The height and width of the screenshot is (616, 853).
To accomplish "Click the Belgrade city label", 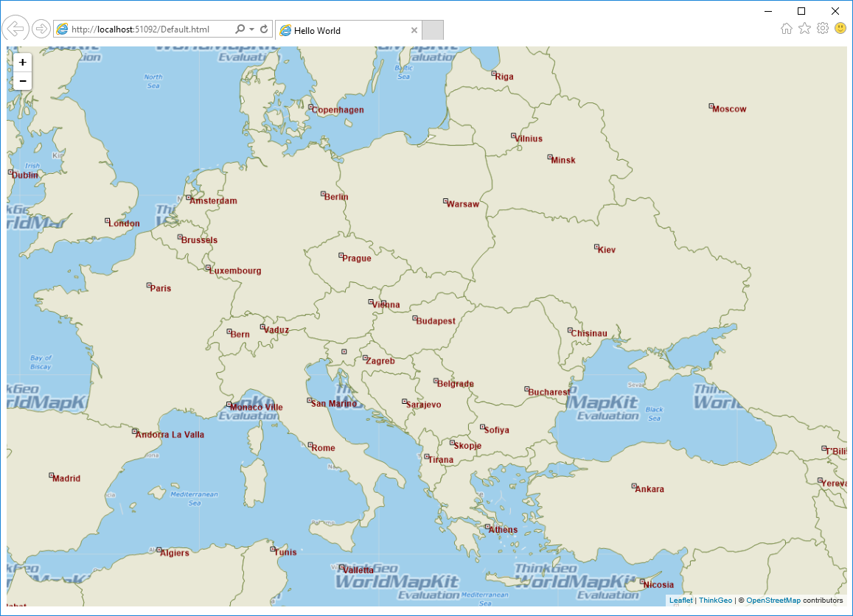I will [456, 384].
